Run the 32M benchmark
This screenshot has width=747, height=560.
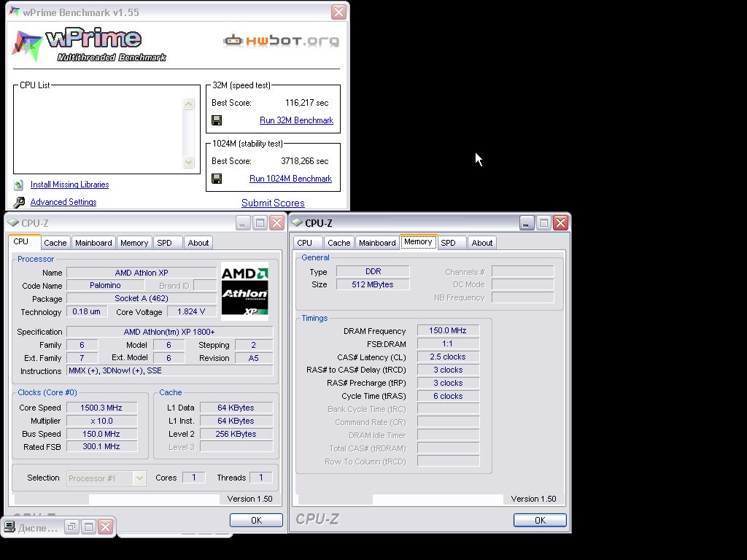point(296,120)
